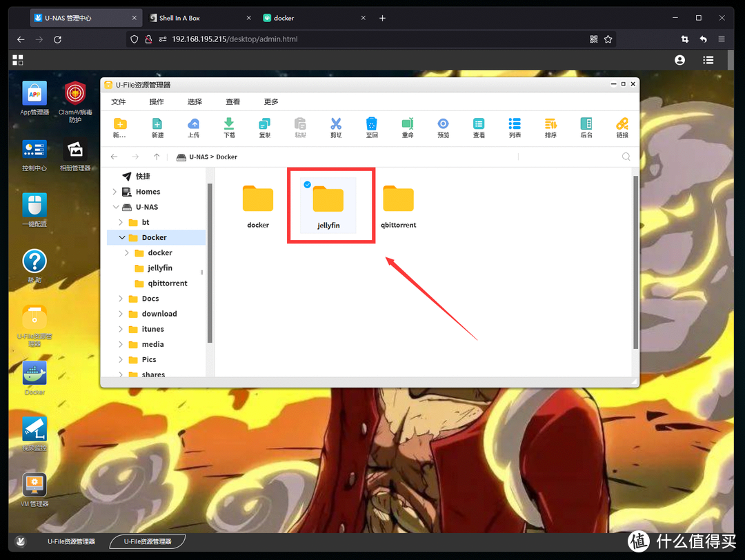Open the Docker desktop icon

tap(34, 376)
